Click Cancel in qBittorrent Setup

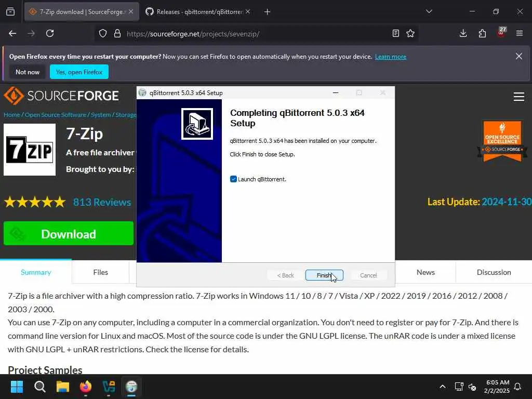pos(368,275)
